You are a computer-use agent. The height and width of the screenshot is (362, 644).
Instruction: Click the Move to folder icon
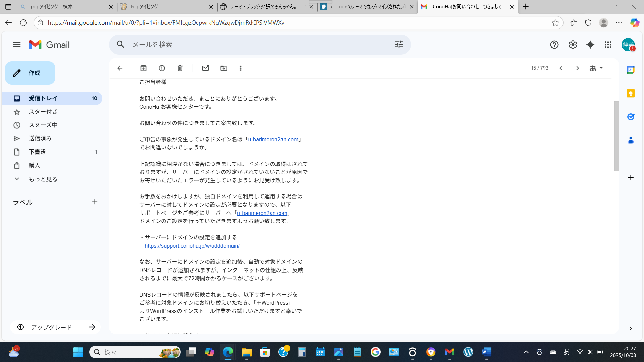(x=224, y=68)
